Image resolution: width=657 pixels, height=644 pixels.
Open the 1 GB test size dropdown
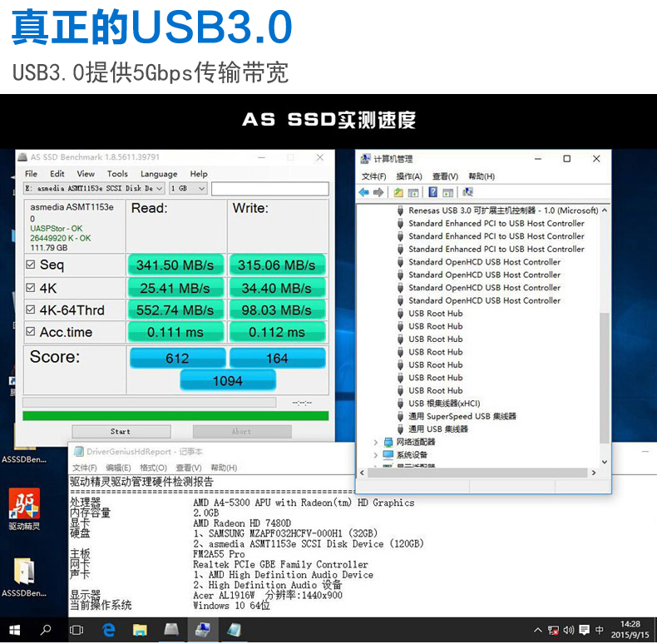(188, 189)
